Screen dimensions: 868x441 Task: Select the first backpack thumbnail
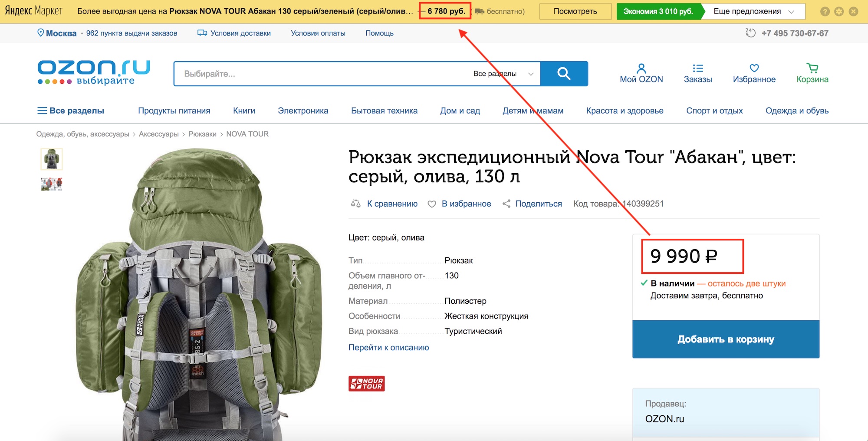click(52, 159)
